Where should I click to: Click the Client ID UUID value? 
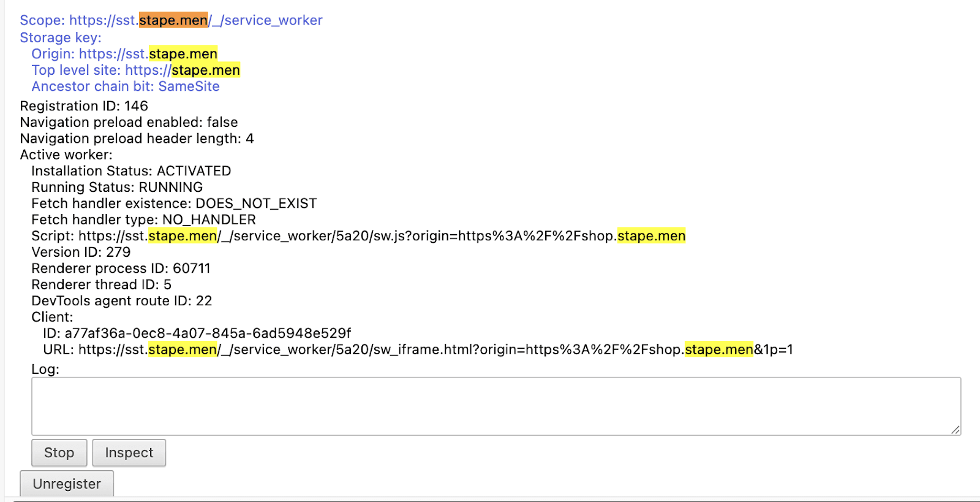[208, 333]
